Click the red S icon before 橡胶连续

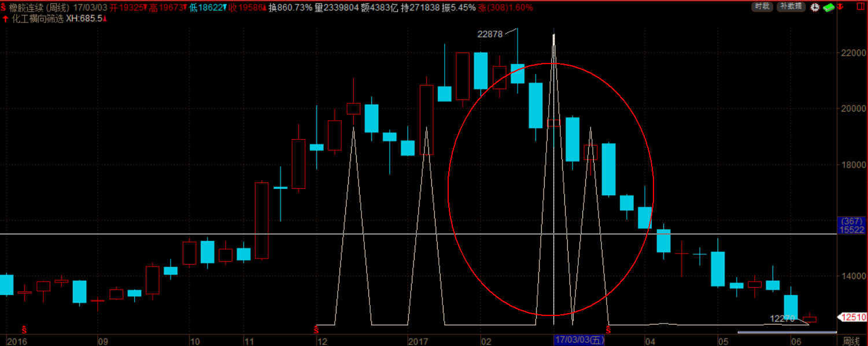pyautogui.click(x=5, y=8)
